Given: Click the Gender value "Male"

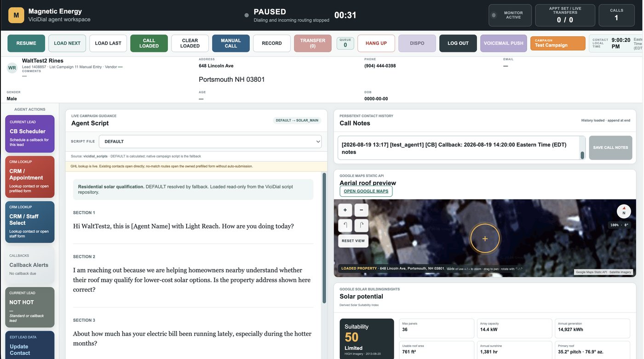Looking at the screenshot, I should pyautogui.click(x=12, y=99).
